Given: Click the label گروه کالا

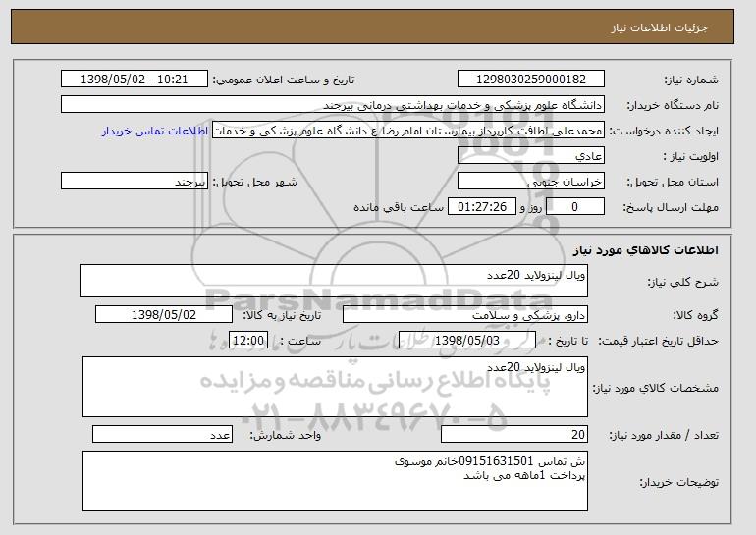Looking at the screenshot, I should 695,315.
